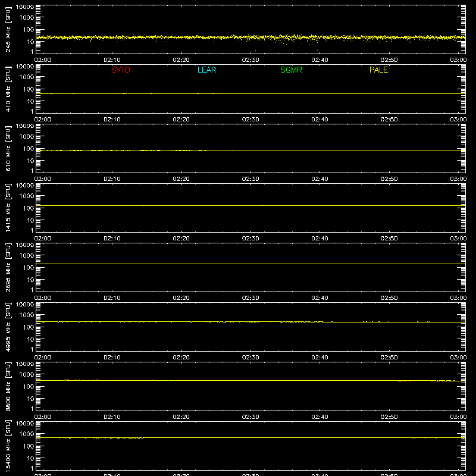This screenshot has width=476, height=476.
Task: Click the cyan LEAR station label
Action: [206, 70]
